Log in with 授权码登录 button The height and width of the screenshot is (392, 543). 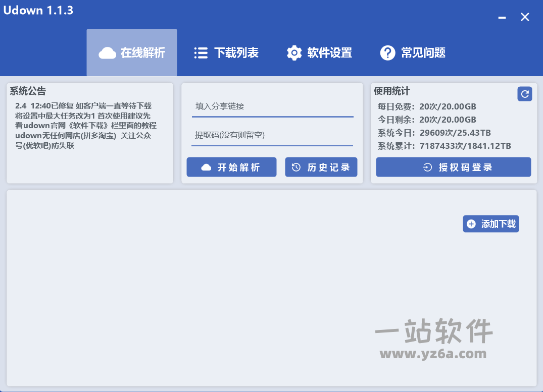pyautogui.click(x=454, y=167)
